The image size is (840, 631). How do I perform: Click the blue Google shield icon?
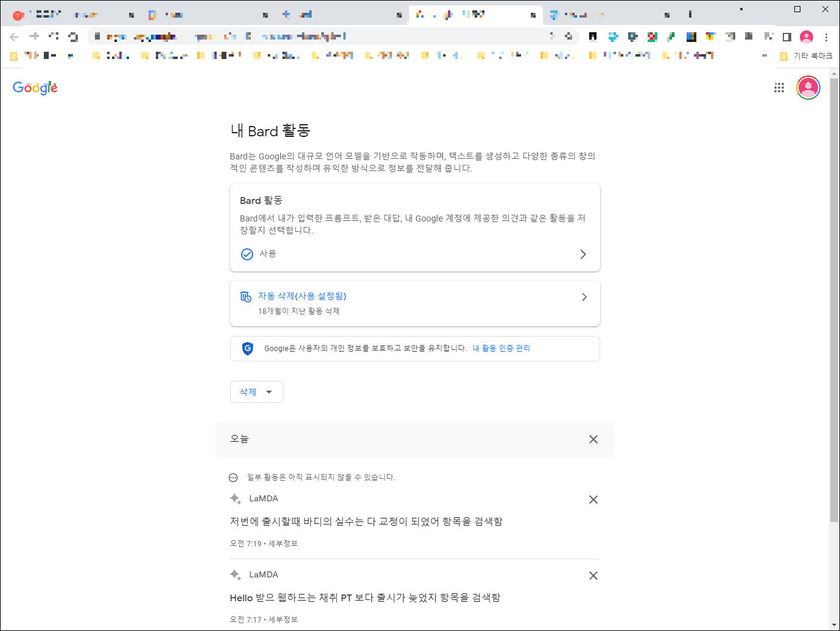click(248, 349)
